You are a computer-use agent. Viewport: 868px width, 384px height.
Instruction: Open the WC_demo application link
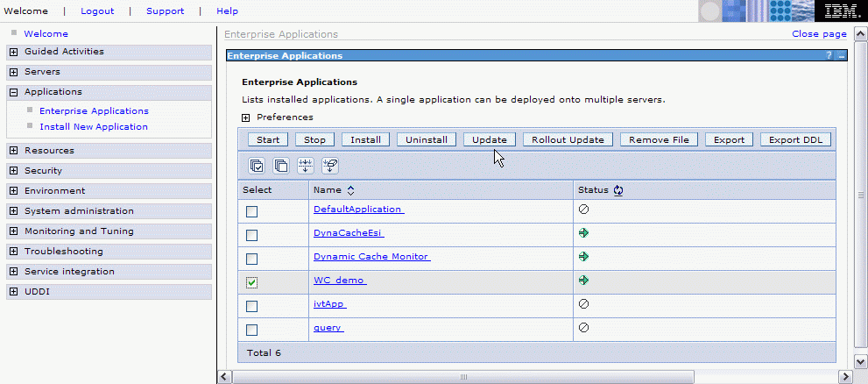340,281
